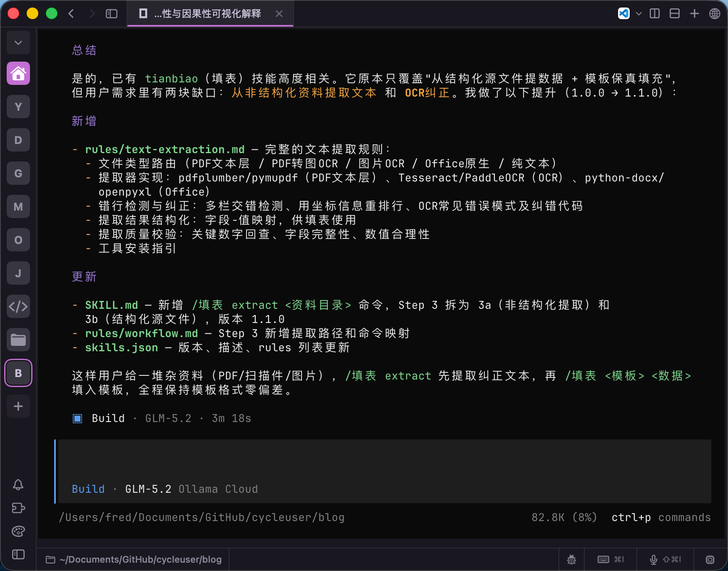Toggle the bottom-left sidebar layout icon

(18, 554)
